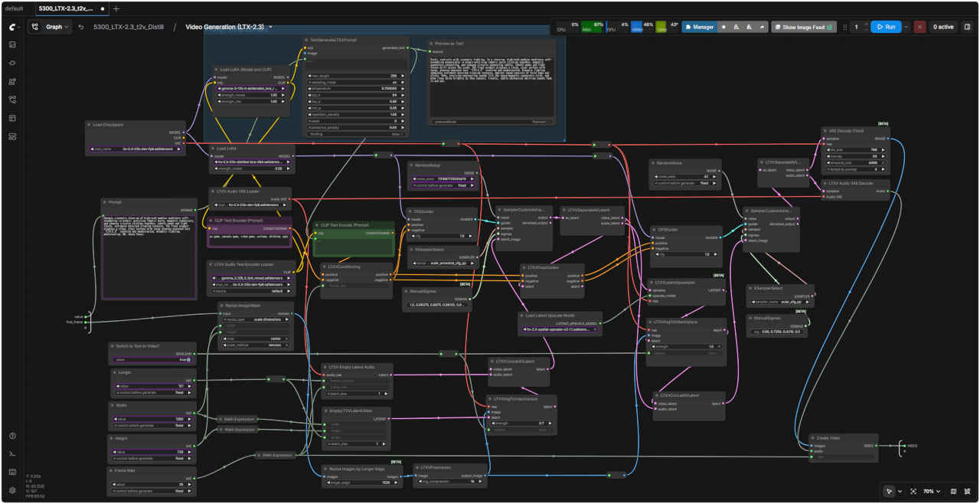This screenshot has height=504, width=980.
Task: Open the Model Library sidebar panel
Action: tap(12, 81)
